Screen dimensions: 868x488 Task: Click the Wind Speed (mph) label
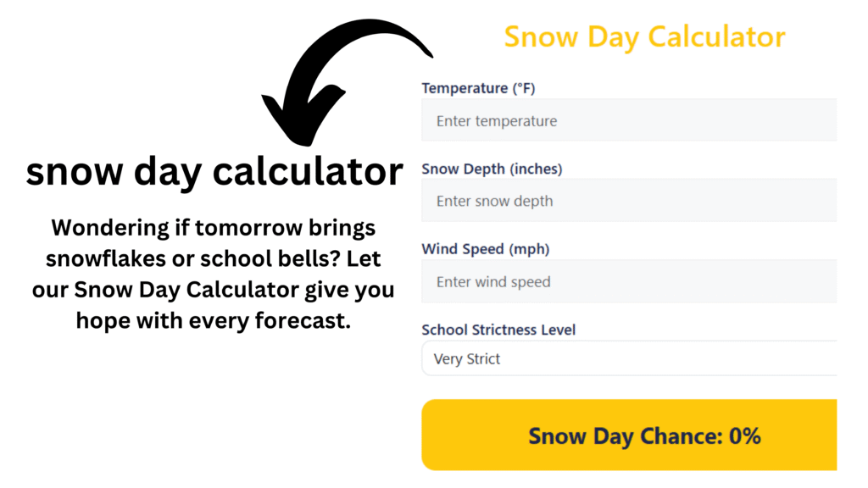[x=486, y=249]
